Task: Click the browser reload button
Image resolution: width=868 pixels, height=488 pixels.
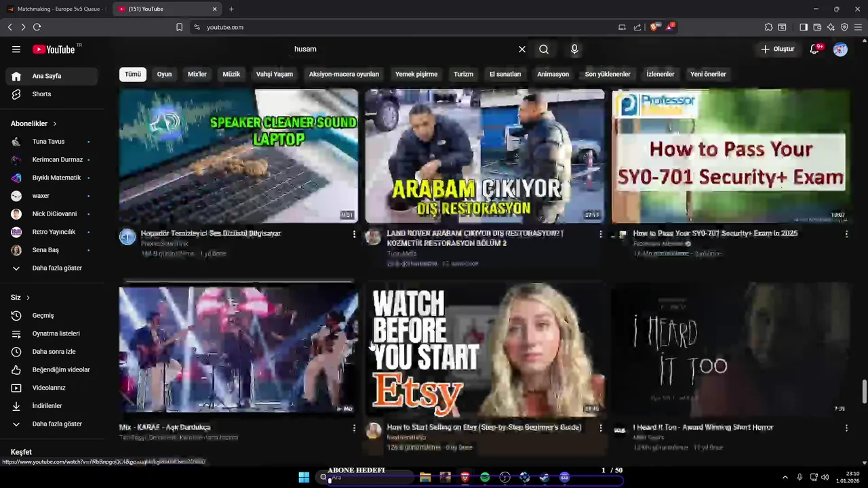Action: tap(37, 27)
